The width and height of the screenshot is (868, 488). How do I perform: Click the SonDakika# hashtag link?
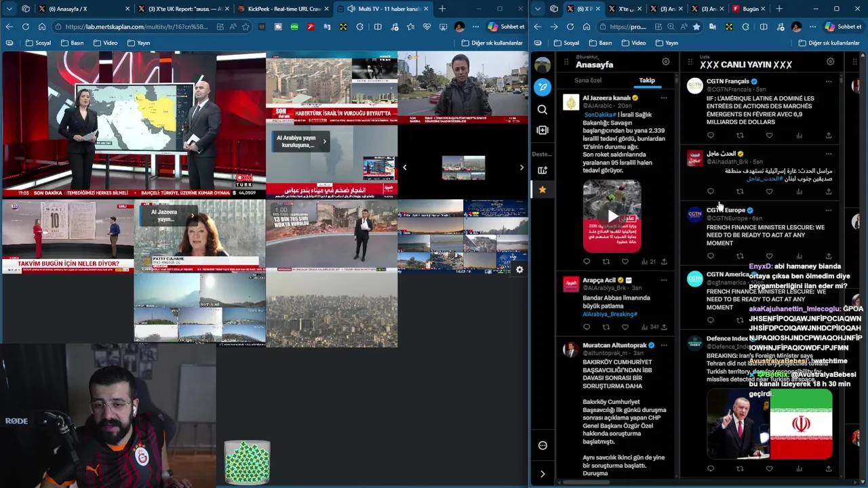pos(599,115)
